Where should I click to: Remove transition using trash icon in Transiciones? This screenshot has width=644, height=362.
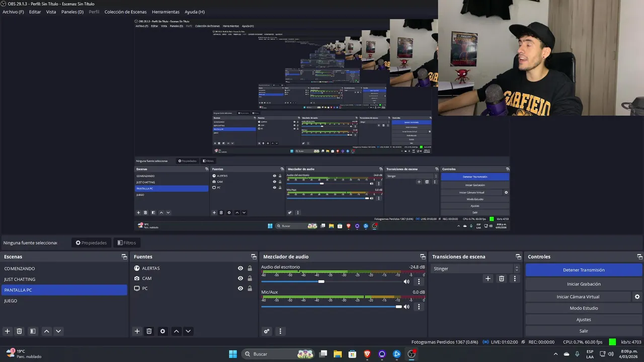(502, 279)
